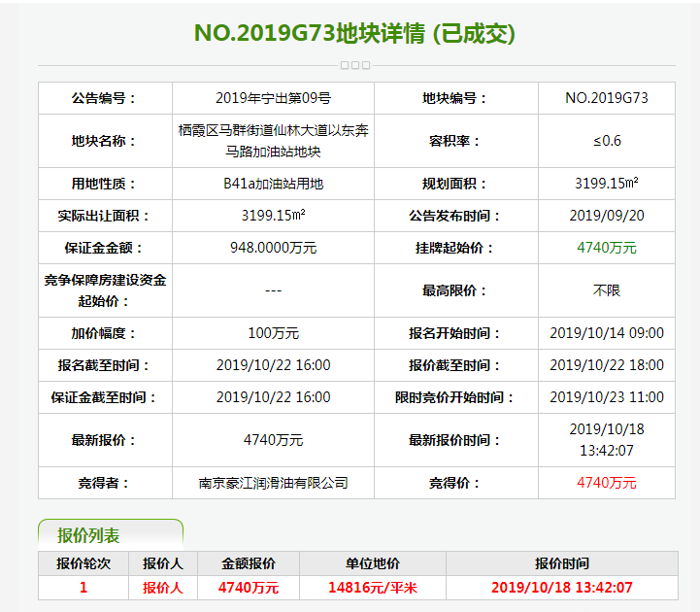
Task: Click the 单位地价 column header
Action: (x=373, y=563)
